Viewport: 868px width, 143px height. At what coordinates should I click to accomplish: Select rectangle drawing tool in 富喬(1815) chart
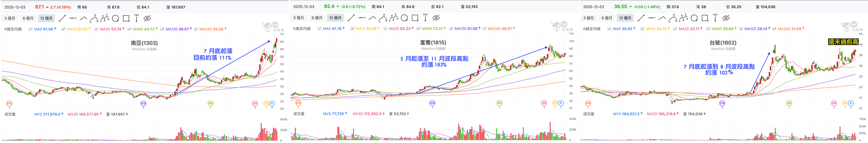[415, 18]
